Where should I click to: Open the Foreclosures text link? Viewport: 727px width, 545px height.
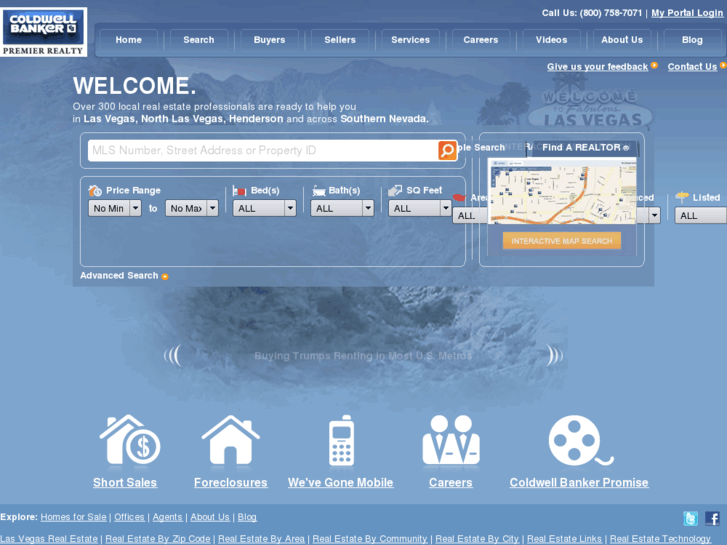[230, 482]
